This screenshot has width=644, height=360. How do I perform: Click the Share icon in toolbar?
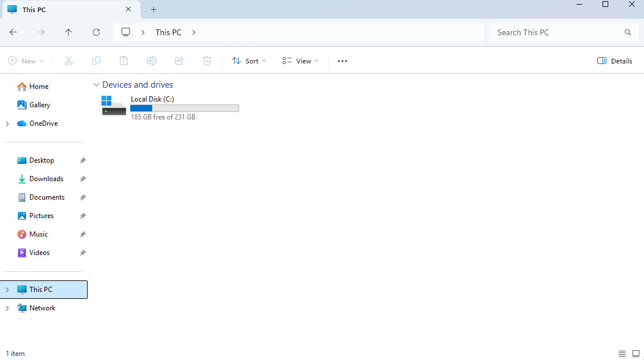click(x=179, y=61)
